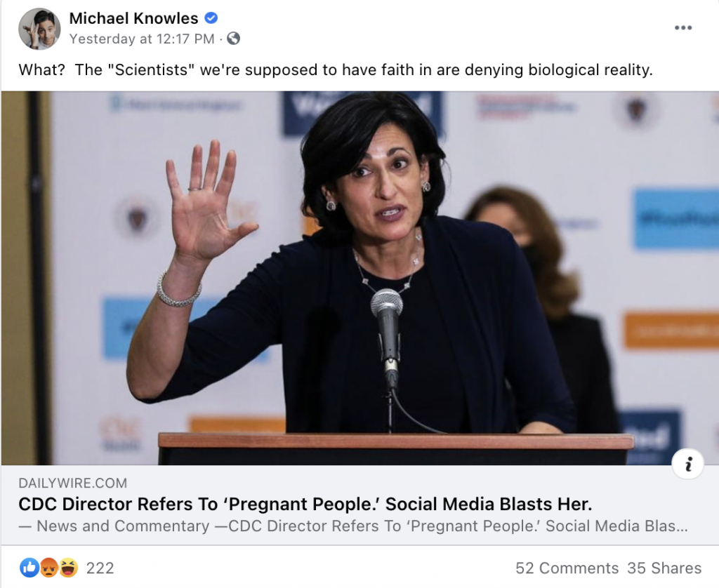Click the angry reaction emoji icon
Image resolution: width=719 pixels, height=588 pixels.
coord(48,568)
